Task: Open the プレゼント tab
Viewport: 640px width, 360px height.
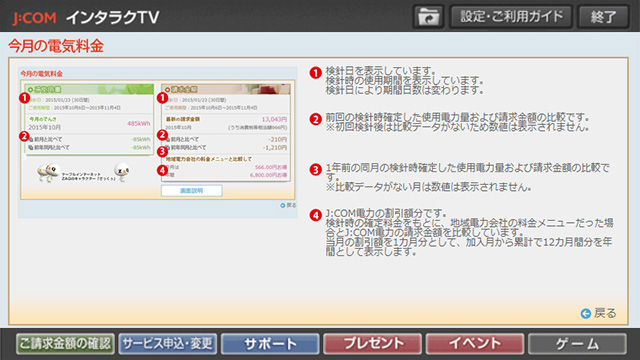Action: pyautogui.click(x=373, y=344)
